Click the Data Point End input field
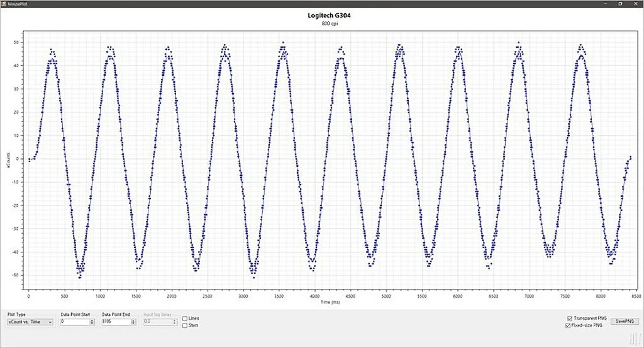 [x=116, y=322]
